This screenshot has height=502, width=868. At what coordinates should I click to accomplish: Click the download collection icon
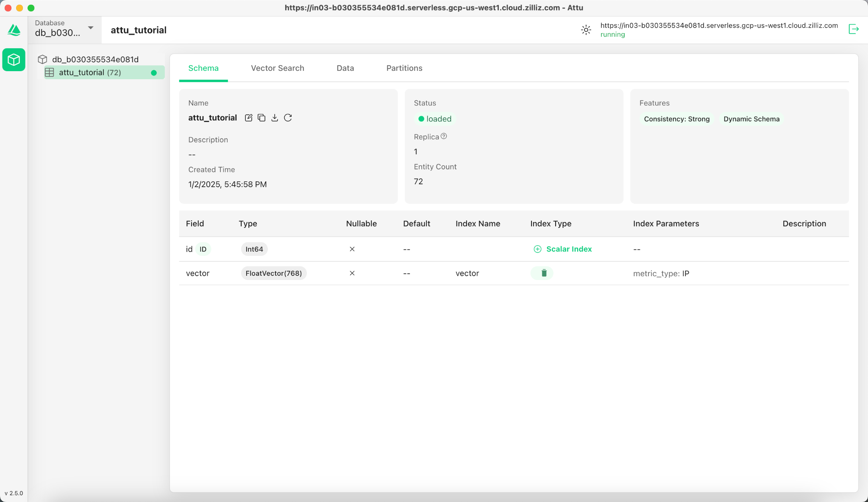tap(275, 118)
